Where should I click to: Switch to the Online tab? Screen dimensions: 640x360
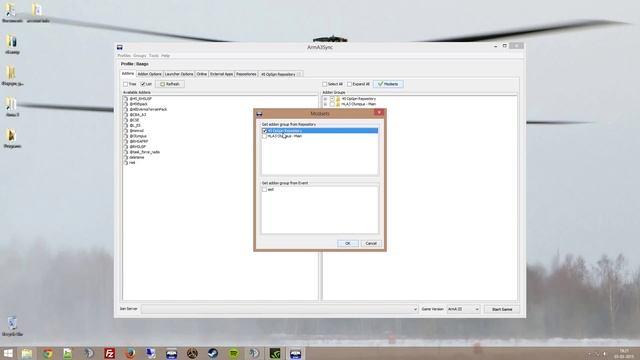tap(202, 74)
